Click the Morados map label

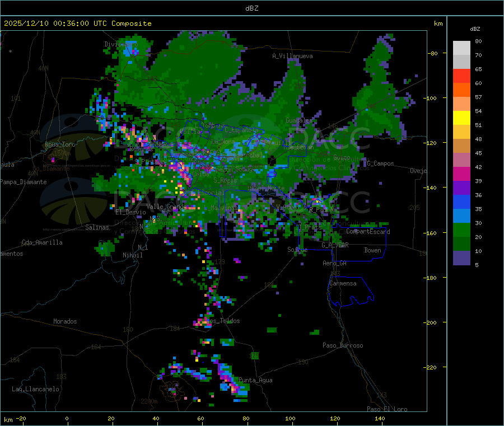click(65, 321)
